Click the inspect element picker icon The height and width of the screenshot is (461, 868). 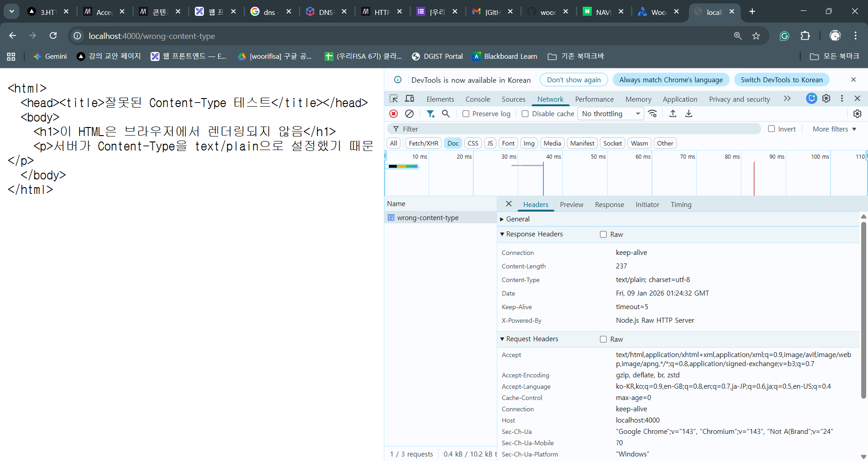click(x=394, y=99)
